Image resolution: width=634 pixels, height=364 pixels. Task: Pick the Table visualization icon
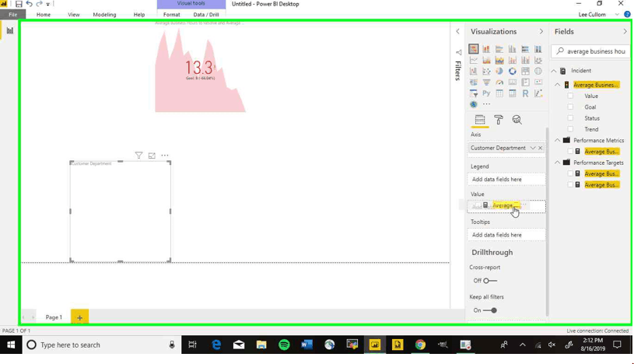499,93
